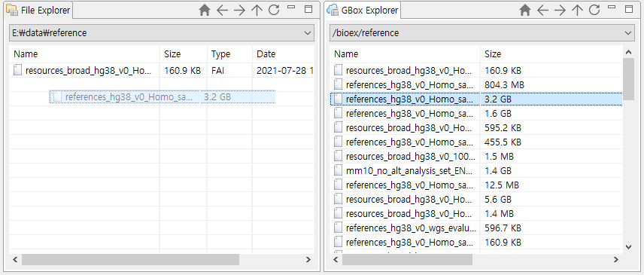The width and height of the screenshot is (644, 275).
Task: Go home in File Explorer panel
Action: coord(204,11)
